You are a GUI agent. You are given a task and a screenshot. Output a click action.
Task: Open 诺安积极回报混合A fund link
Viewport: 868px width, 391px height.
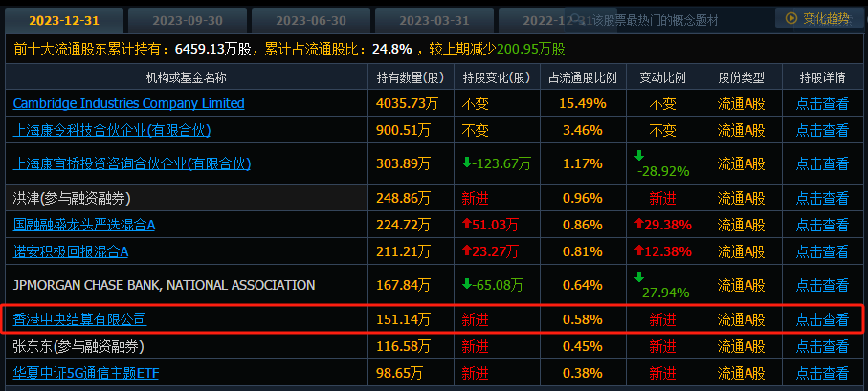tap(70, 251)
